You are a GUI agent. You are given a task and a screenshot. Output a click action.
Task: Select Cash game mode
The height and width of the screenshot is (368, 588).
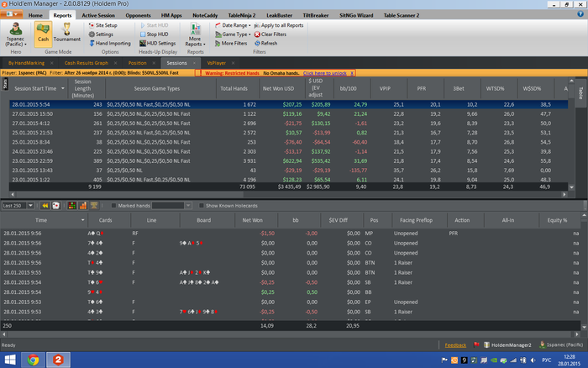(43, 34)
